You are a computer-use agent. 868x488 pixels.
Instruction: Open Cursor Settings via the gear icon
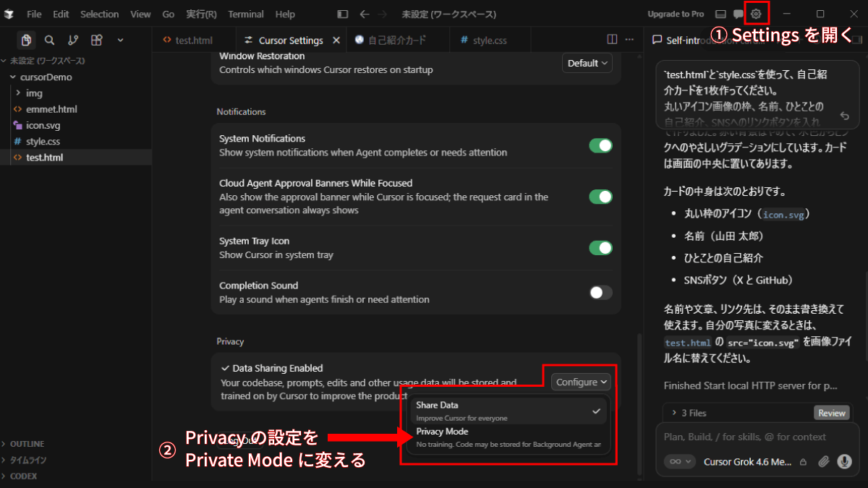pos(756,14)
